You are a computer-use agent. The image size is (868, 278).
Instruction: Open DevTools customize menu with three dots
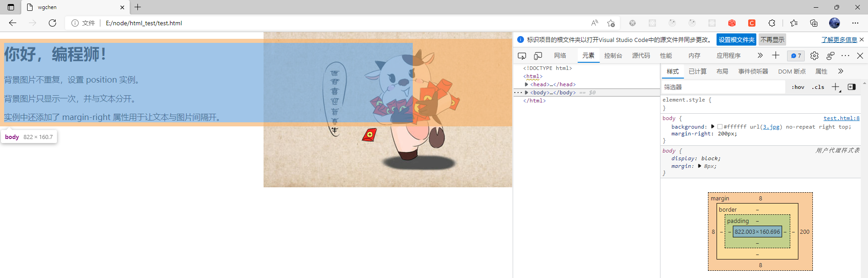(845, 56)
